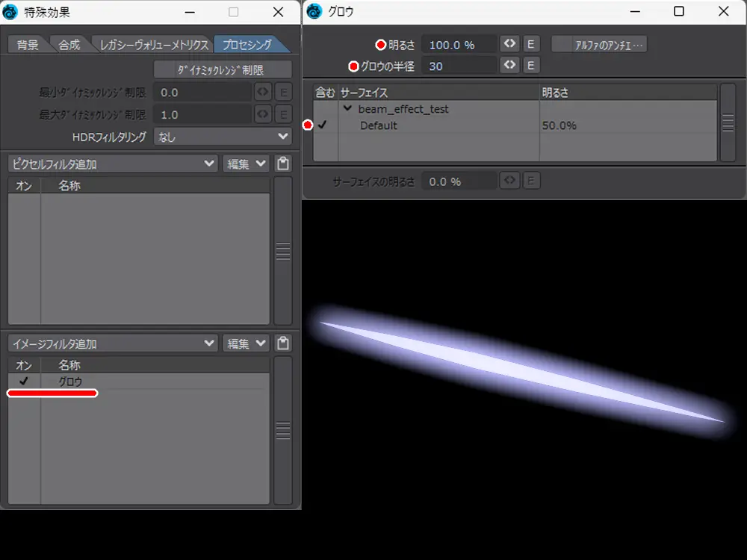Click paste icon beside ピクセルフィルタ追加 row

[x=282, y=164]
